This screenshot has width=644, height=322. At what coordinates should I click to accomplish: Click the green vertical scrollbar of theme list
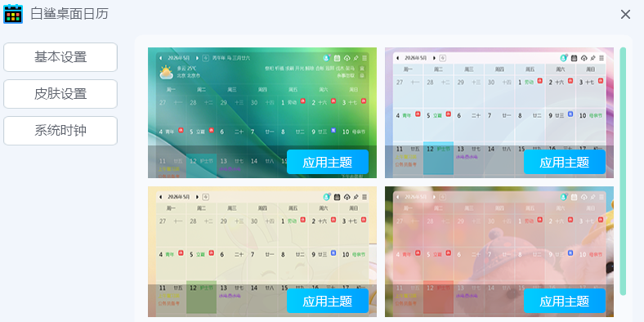623,172
